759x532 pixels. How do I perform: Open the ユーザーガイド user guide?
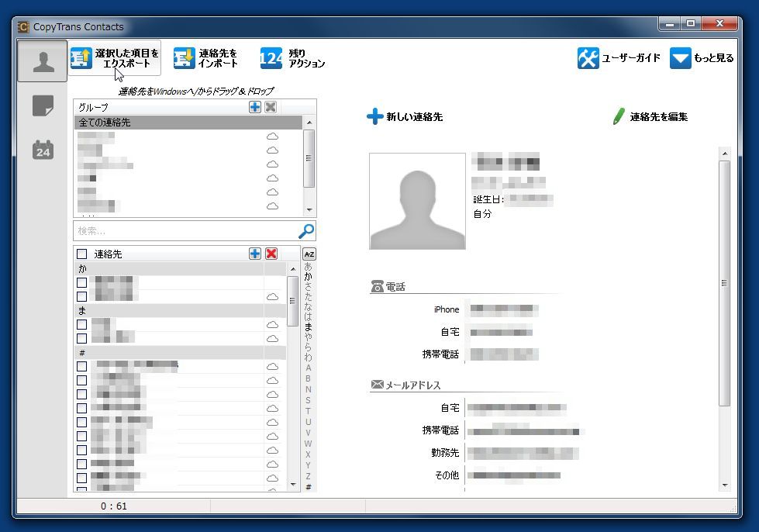619,58
